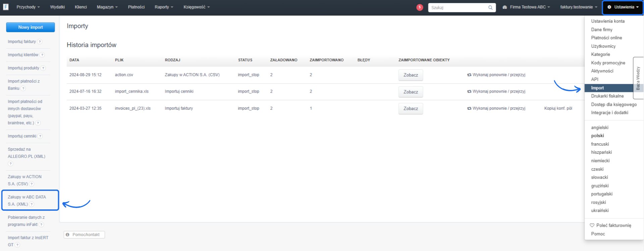Click help icon beside Importuj klientów
This screenshot has width=644, height=251.
pos(42,55)
